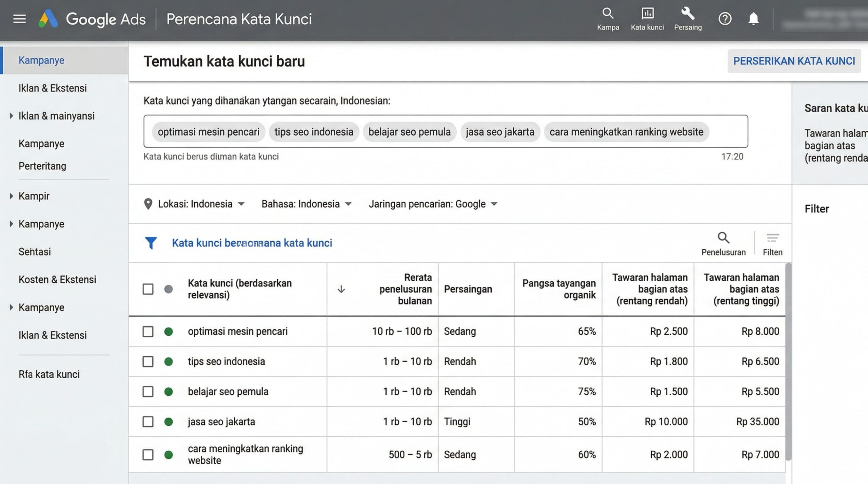Viewport: 868px width, 484px height.
Task: Check the belajar seo pemula row checkbox
Action: click(x=148, y=392)
